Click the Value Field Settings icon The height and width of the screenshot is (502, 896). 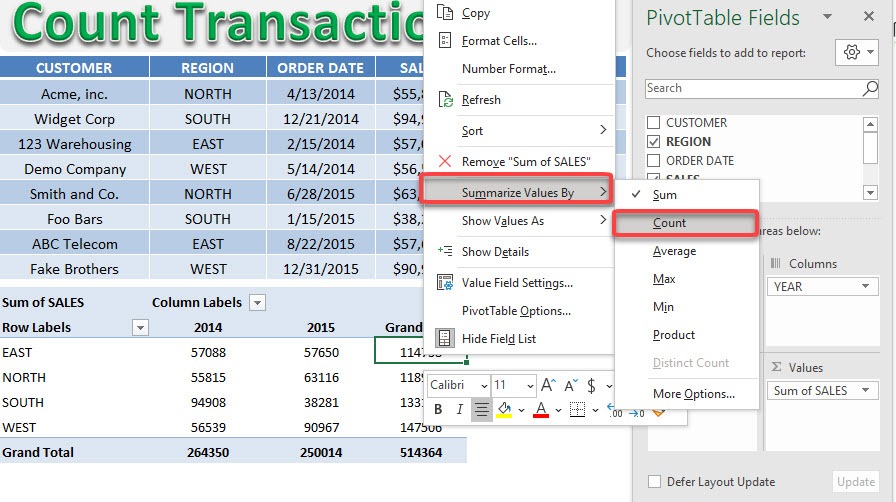pyautogui.click(x=445, y=282)
